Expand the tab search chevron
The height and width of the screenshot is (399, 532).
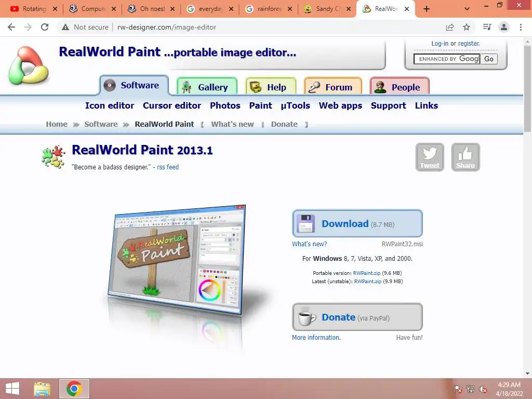point(467,9)
